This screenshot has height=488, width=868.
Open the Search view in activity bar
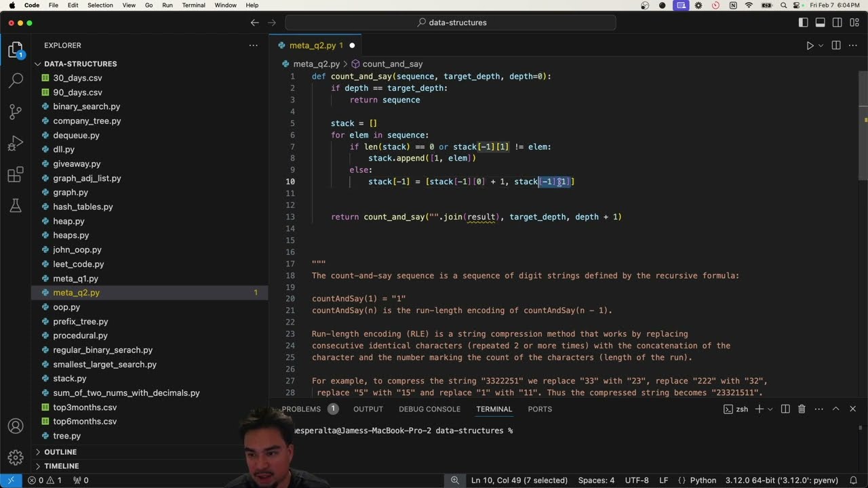coord(16,81)
